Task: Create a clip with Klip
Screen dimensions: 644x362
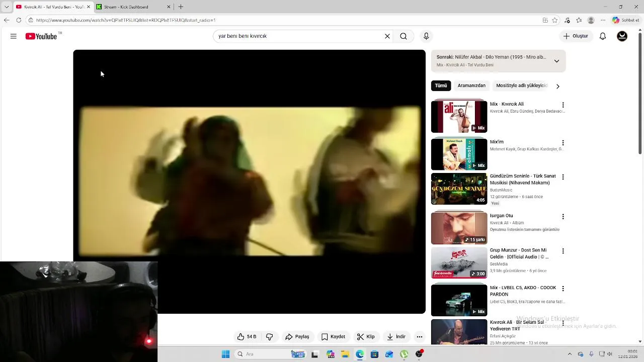Action: pyautogui.click(x=366, y=337)
